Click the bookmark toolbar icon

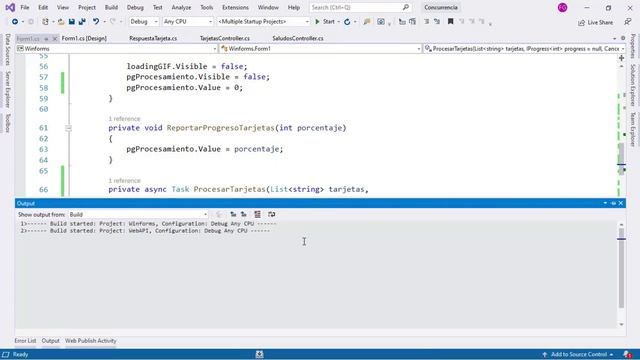coord(451,22)
